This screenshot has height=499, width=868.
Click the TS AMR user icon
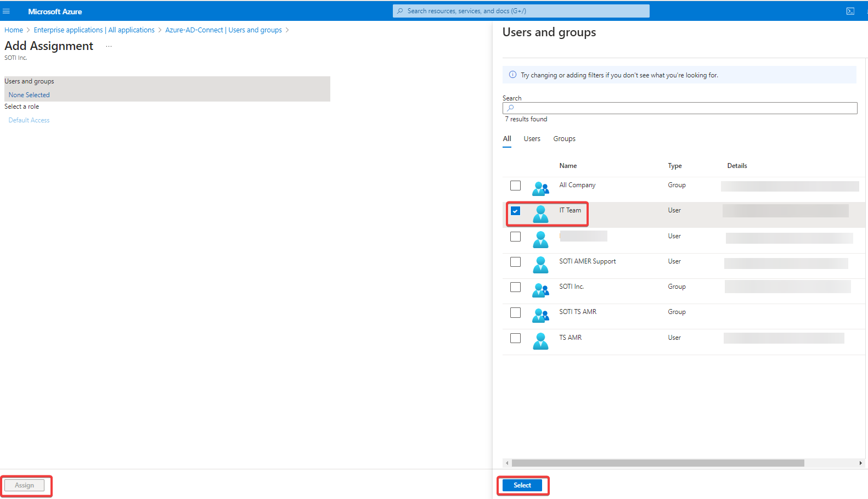540,341
